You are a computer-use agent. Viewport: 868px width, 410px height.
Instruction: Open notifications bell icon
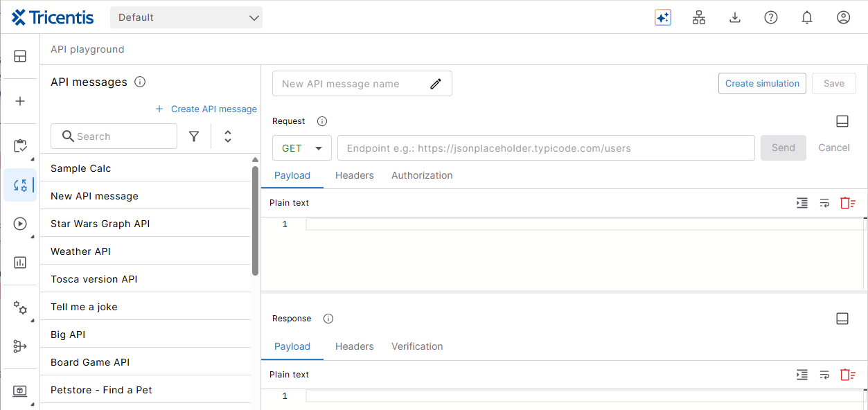pyautogui.click(x=807, y=18)
